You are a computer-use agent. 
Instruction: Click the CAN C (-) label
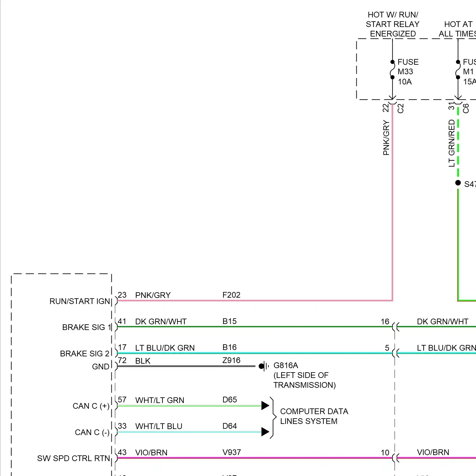(x=92, y=432)
